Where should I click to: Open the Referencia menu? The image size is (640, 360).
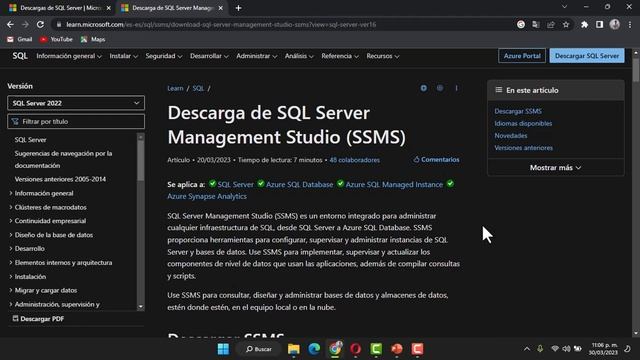tap(340, 56)
